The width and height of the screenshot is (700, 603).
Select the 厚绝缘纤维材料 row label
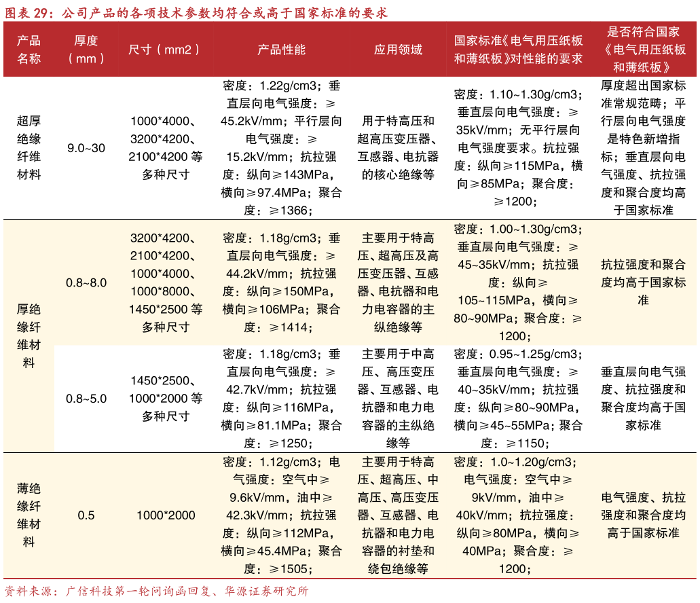point(29,333)
